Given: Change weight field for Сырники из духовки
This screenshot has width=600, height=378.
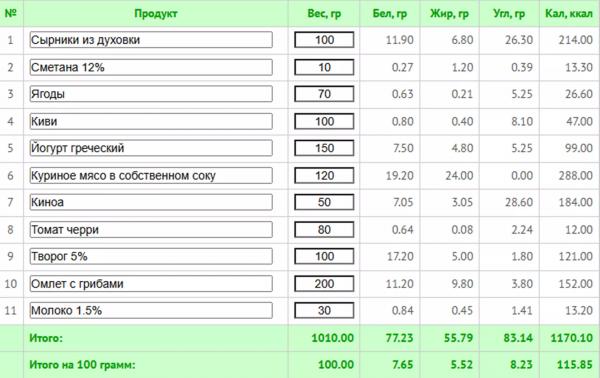Looking at the screenshot, I should [x=324, y=40].
